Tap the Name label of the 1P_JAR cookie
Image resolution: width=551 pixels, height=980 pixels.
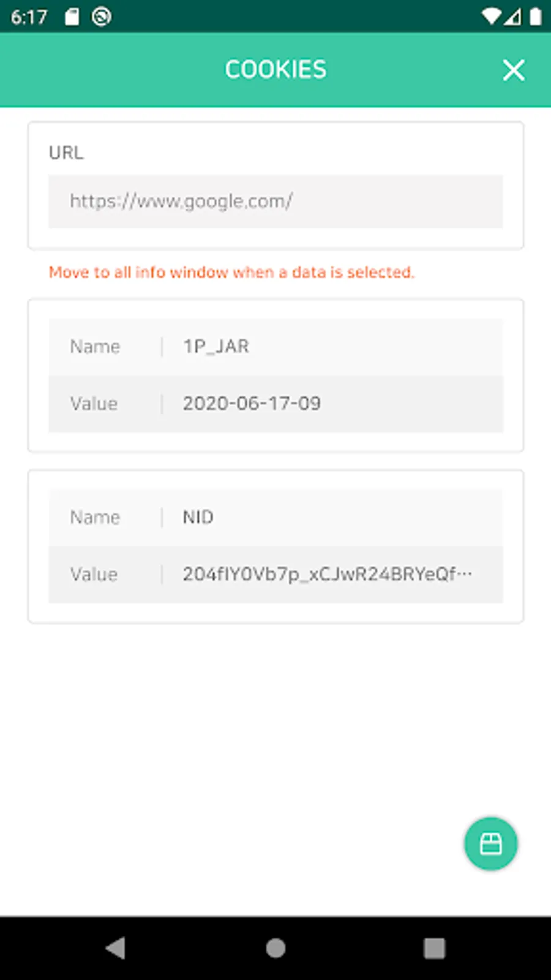(x=95, y=347)
